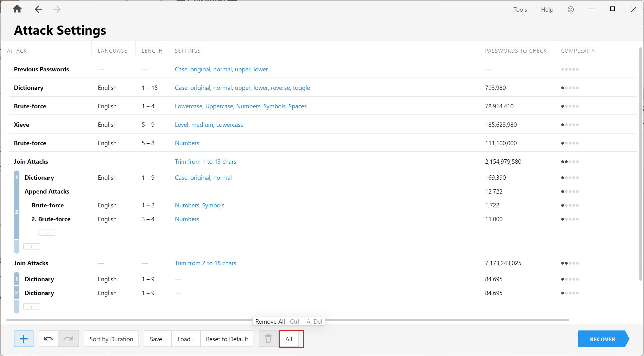Go back with the left arrow
Viewport: 644px width, 356px height.
point(38,9)
